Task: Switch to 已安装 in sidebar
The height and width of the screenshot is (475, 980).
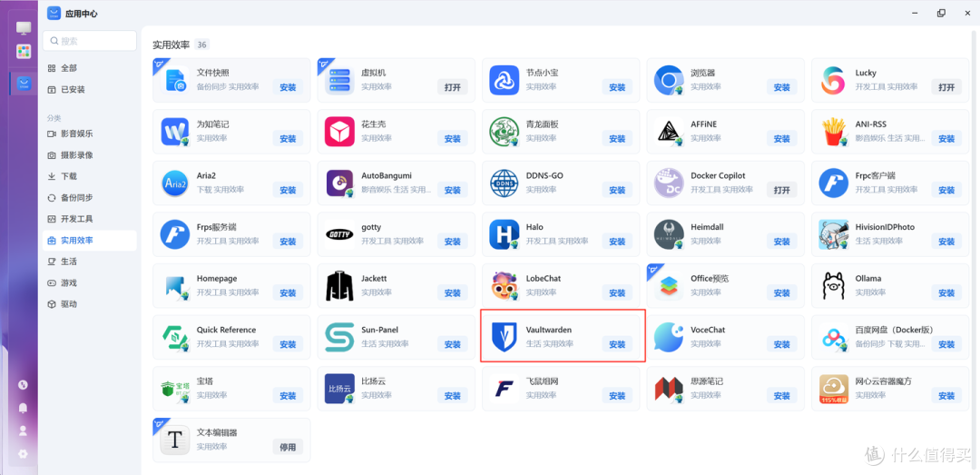Action: pos(89,90)
